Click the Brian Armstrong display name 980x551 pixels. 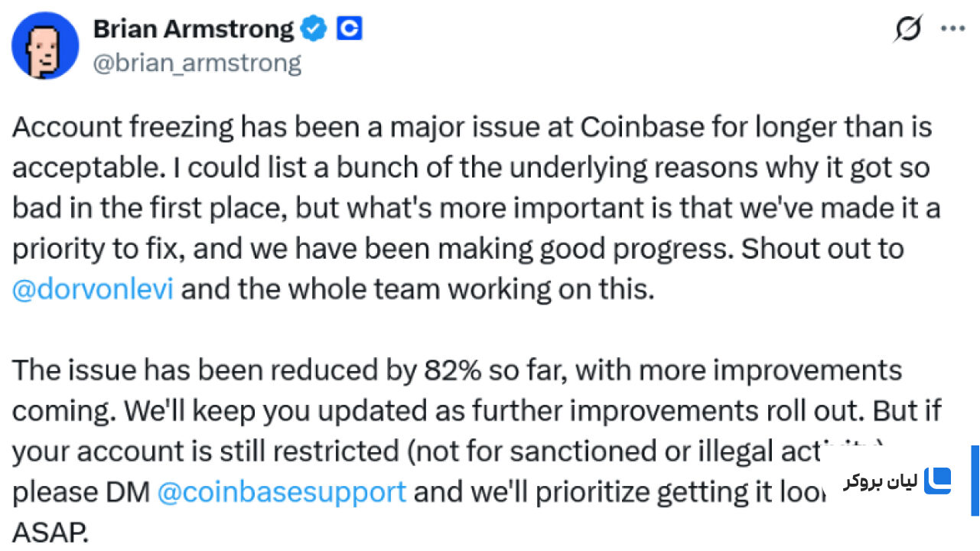(x=193, y=29)
